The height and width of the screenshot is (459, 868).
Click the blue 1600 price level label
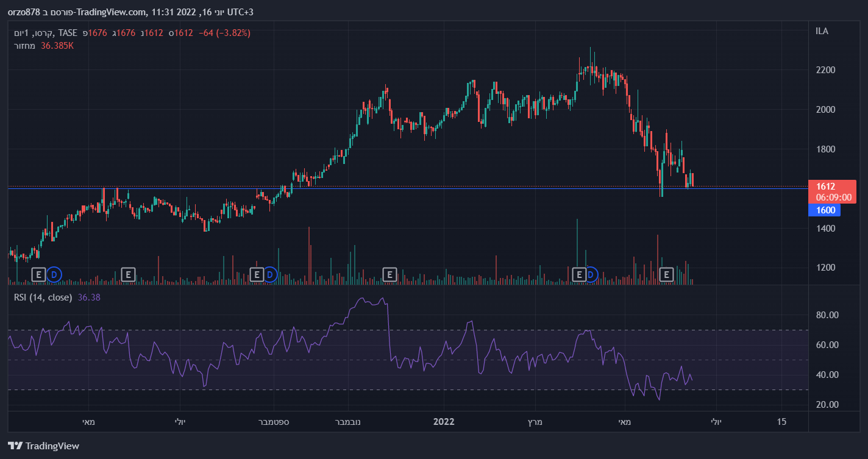pyautogui.click(x=824, y=210)
